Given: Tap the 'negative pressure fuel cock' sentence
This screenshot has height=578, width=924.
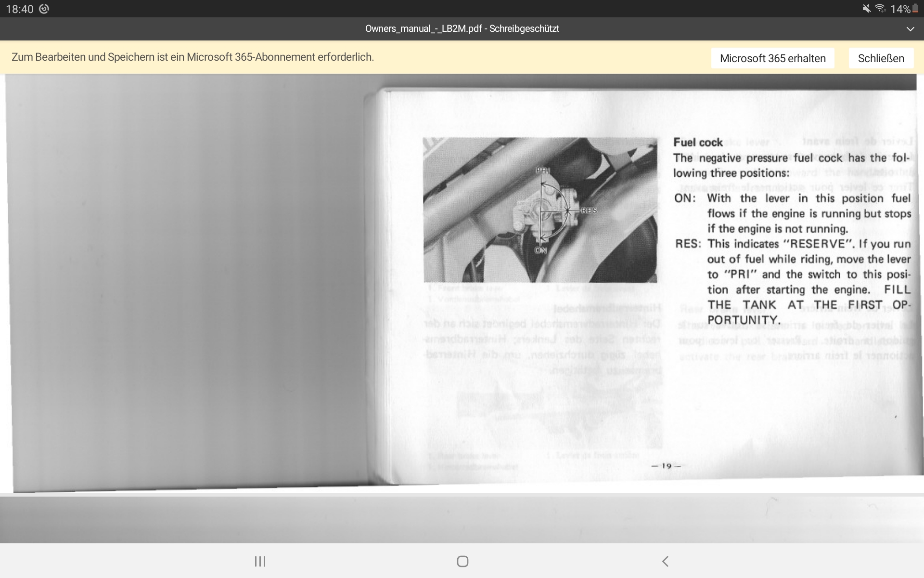Looking at the screenshot, I should [792, 166].
